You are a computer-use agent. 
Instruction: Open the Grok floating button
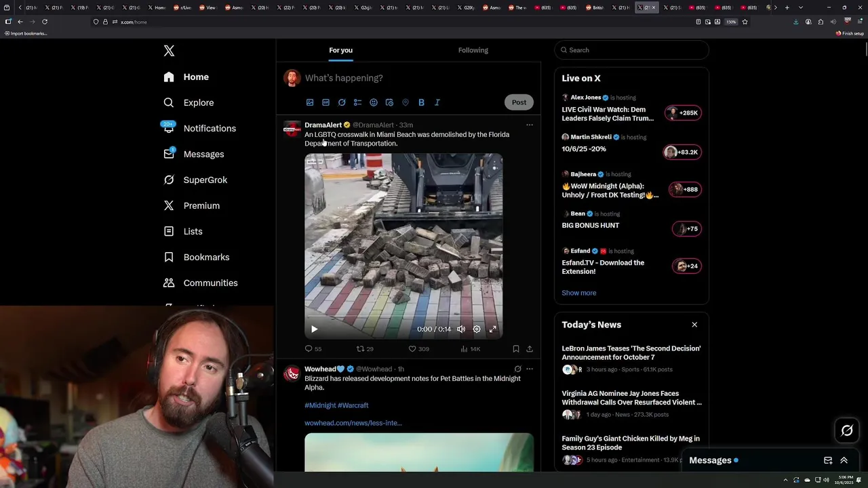coord(847,430)
